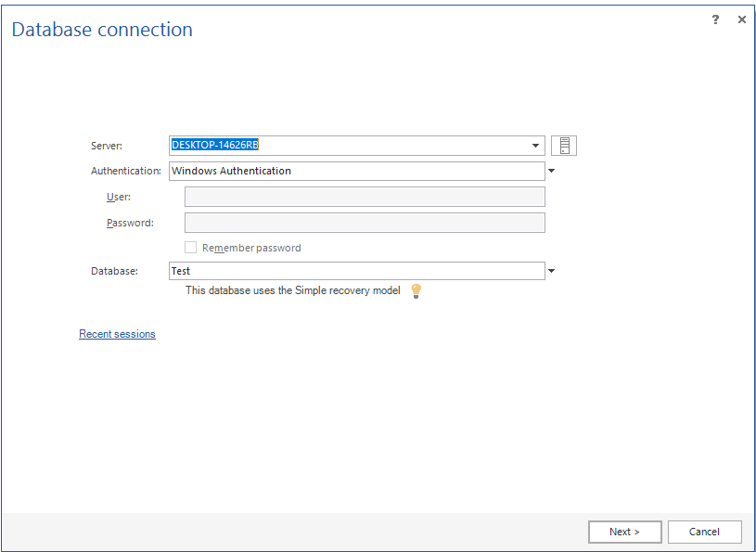Click the Windows Authentication combo box field
This screenshot has width=756, height=552.
click(357, 171)
